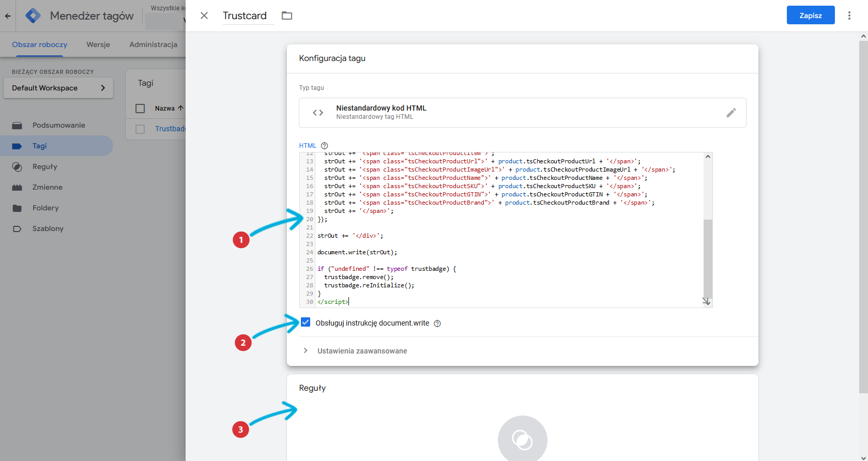This screenshot has width=868, height=461.
Task: Click the closing </script> line
Action: [x=333, y=302]
